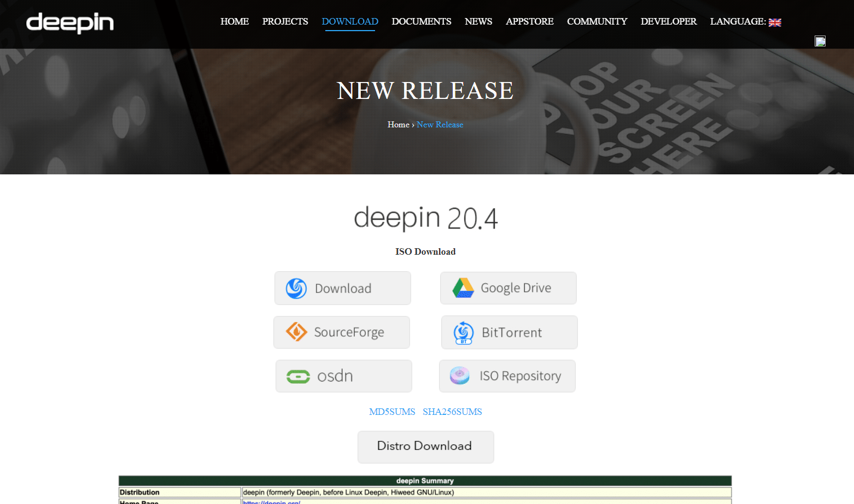Click the 'NEW RELEASE' banner title
Viewport: 854px width, 504px height.
(x=425, y=91)
